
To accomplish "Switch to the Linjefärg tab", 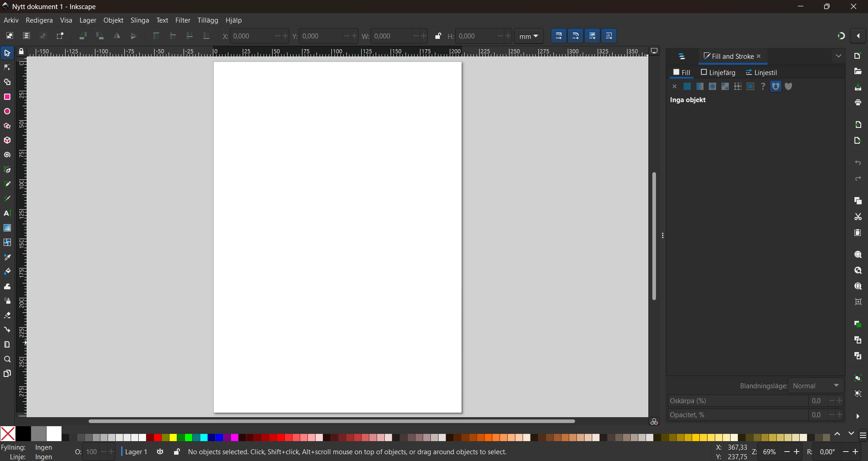I will [x=718, y=73].
